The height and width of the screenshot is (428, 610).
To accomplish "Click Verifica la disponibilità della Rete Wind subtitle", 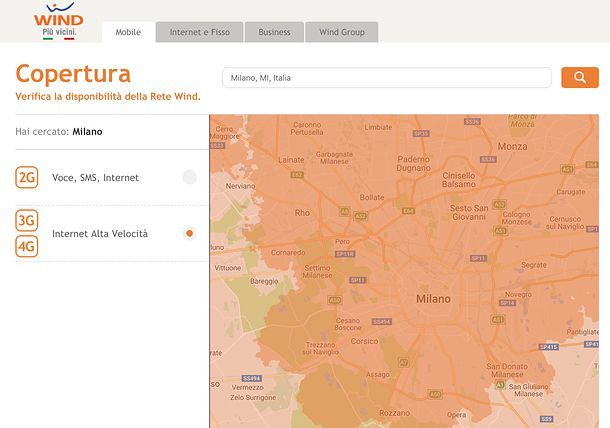I will coord(108,96).
